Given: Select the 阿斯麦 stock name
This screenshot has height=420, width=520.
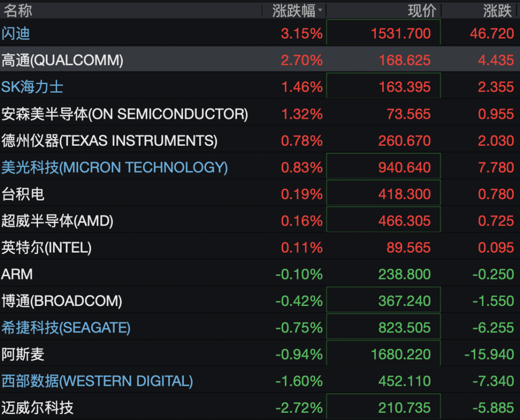Looking at the screenshot, I should pos(23,355).
